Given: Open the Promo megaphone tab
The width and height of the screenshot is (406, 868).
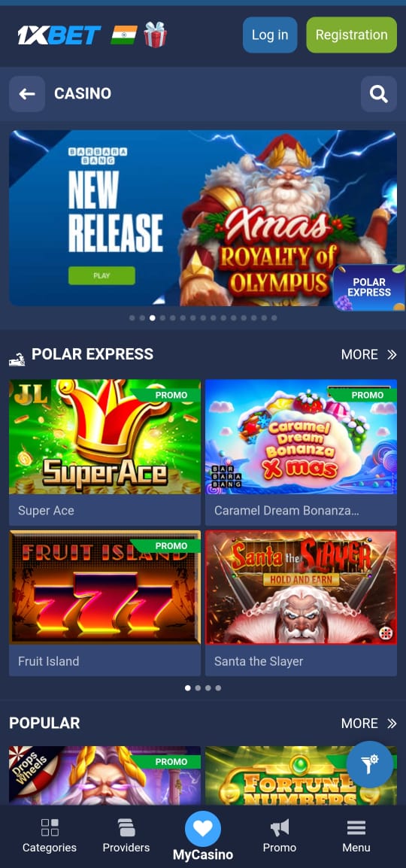Looking at the screenshot, I should 280,836.
